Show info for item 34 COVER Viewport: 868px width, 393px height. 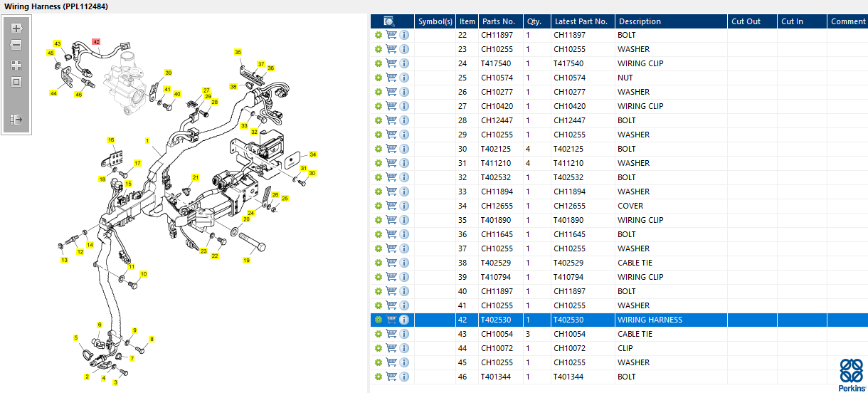click(x=404, y=206)
